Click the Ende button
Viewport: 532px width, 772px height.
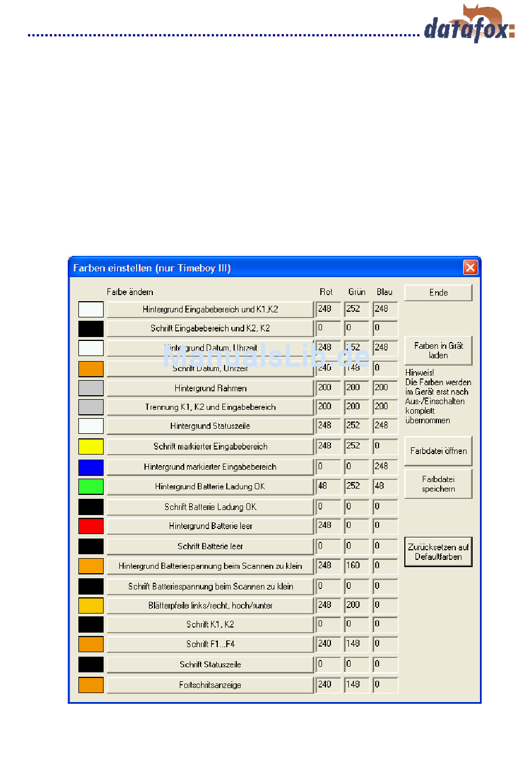(438, 292)
